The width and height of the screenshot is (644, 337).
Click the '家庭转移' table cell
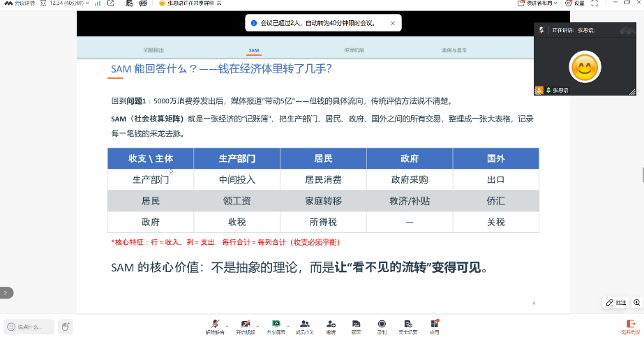coord(323,201)
